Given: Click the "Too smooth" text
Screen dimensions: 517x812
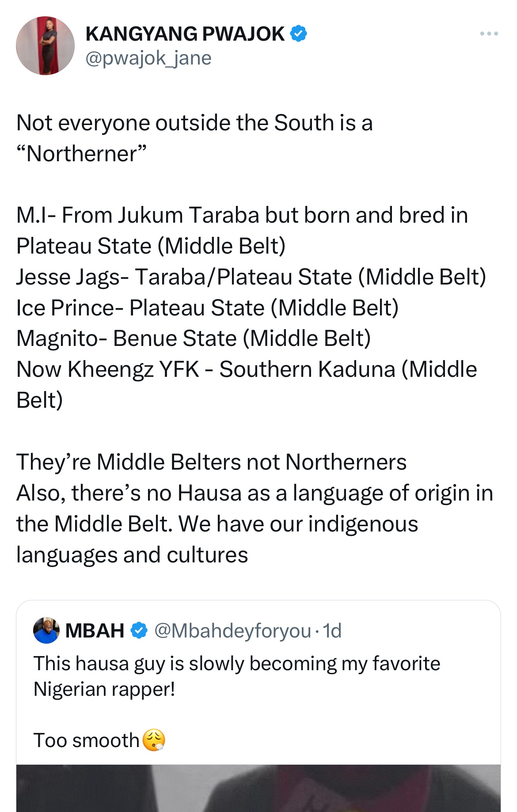Looking at the screenshot, I should coord(87,740).
